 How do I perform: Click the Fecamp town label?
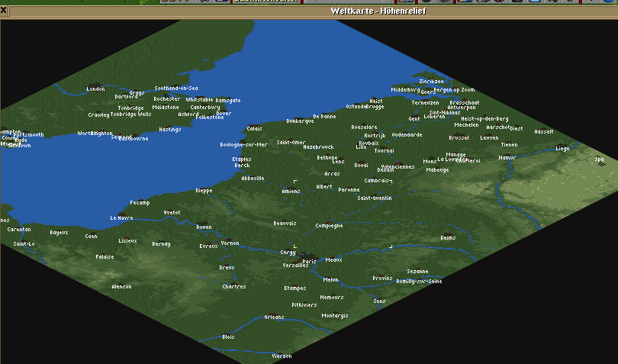[140, 203]
